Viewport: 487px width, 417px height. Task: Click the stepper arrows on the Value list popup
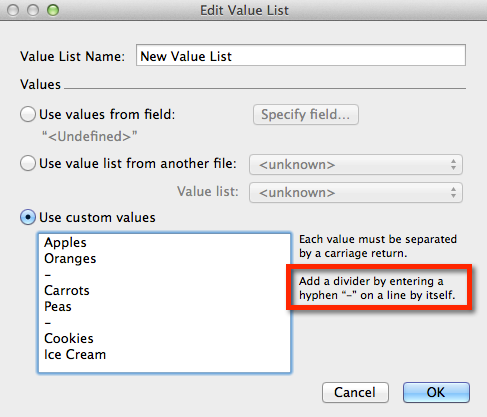453,192
